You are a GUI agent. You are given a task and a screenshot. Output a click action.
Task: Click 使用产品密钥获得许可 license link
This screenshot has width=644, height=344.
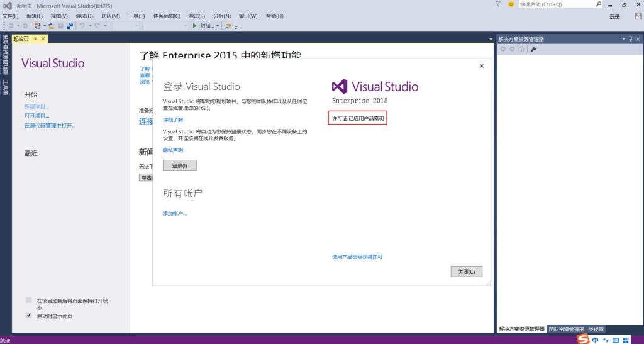coord(357,257)
